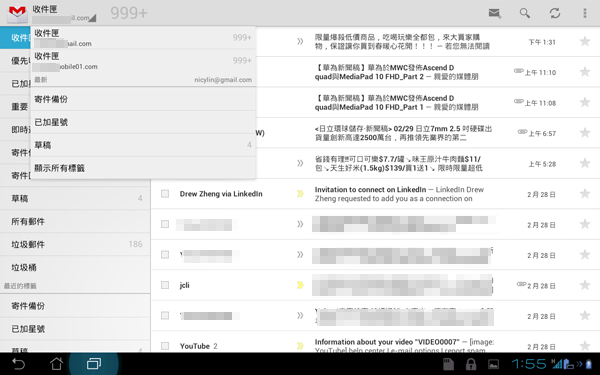Compose a new email
Image resolution: width=600 pixels, height=375 pixels.
pyautogui.click(x=495, y=13)
